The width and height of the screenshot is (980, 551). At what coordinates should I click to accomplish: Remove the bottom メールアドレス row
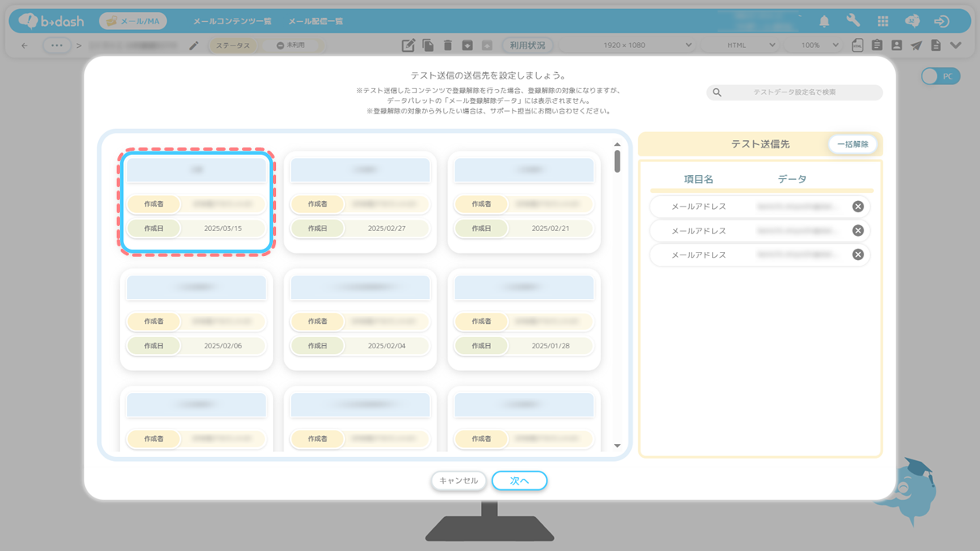point(858,254)
